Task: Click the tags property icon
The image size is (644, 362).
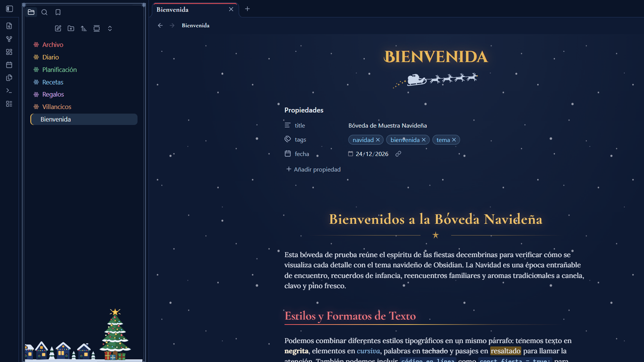Action: point(288,139)
